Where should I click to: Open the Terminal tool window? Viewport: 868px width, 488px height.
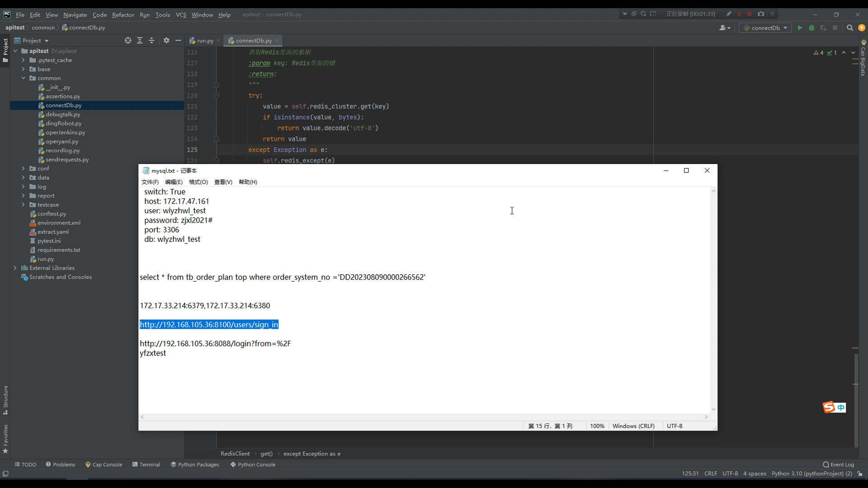click(146, 465)
